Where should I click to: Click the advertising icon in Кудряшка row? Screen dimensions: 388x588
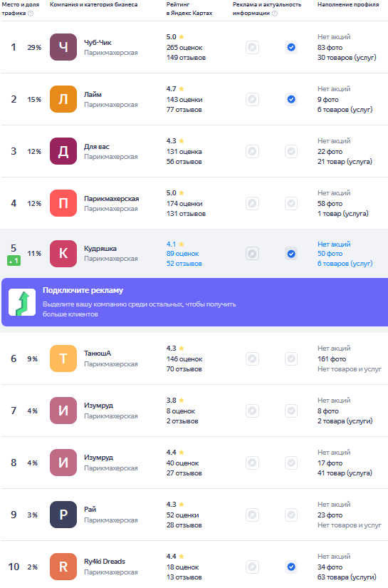(x=253, y=254)
